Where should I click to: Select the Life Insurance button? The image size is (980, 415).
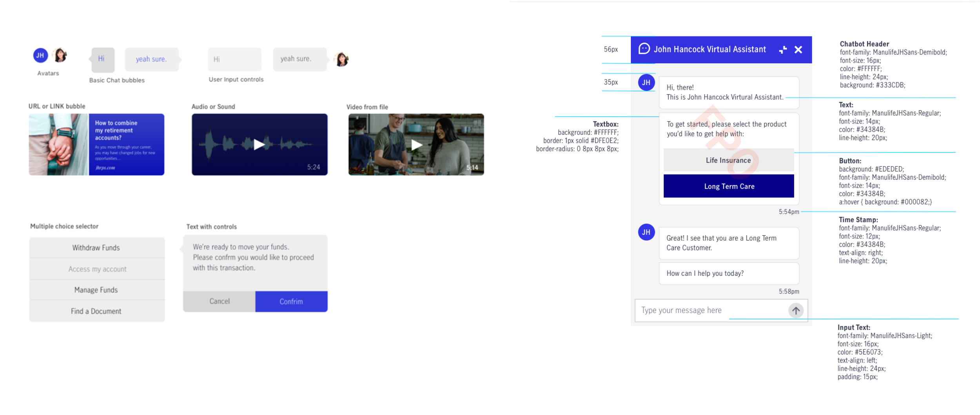point(728,160)
